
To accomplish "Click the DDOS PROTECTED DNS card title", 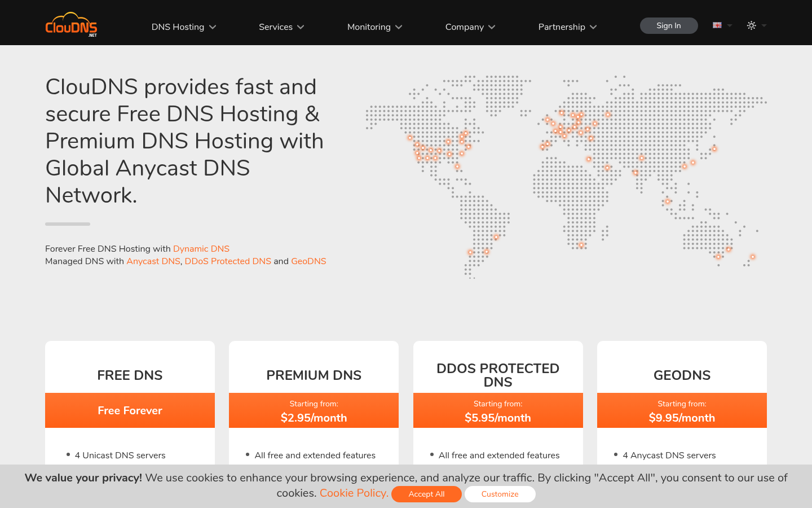I will click(x=498, y=375).
